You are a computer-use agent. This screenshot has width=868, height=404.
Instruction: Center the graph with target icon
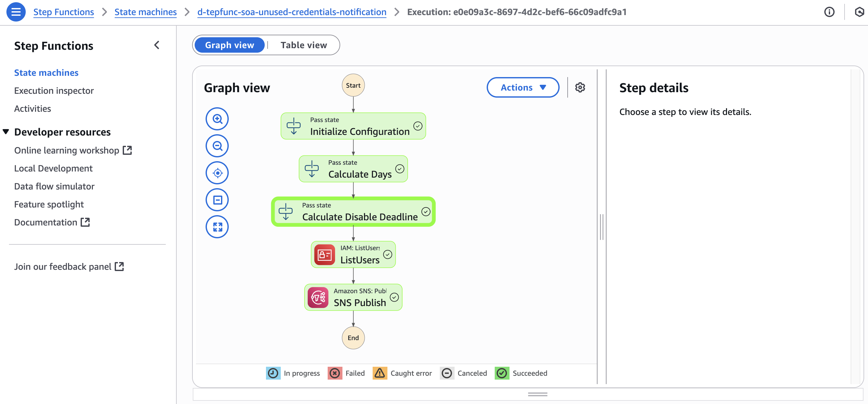(x=217, y=173)
